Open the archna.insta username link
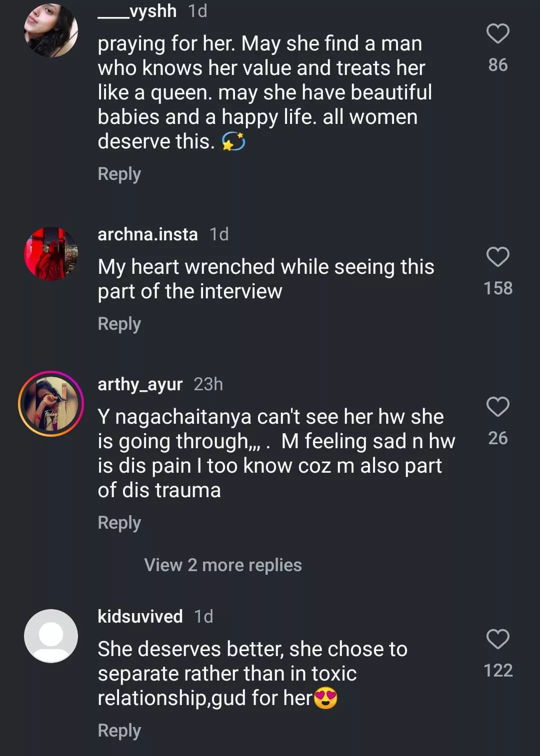The width and height of the screenshot is (540, 756). [147, 234]
